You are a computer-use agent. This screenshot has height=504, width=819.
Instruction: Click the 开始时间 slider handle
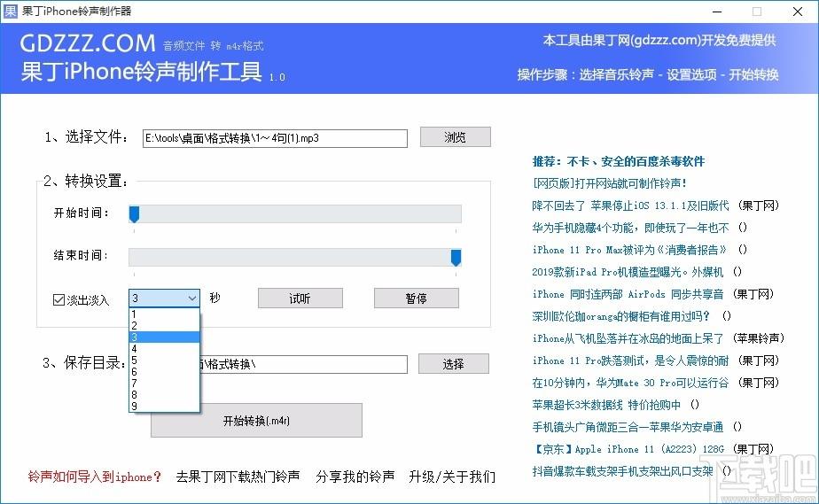[134, 214]
